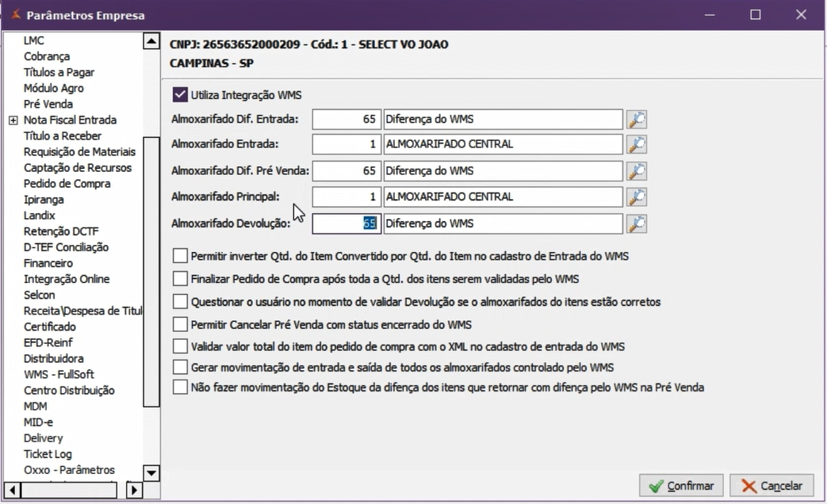This screenshot has height=504, width=827.
Task: Select Landix in the tree
Action: tap(39, 216)
